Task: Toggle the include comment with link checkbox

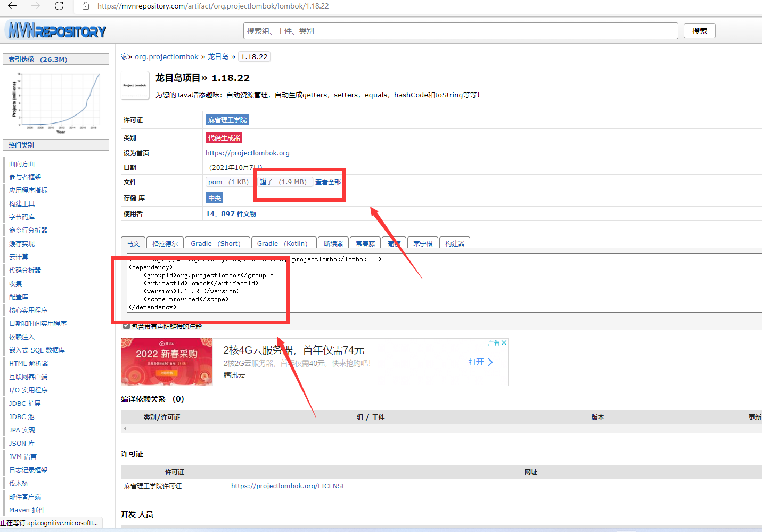Action: pos(126,326)
